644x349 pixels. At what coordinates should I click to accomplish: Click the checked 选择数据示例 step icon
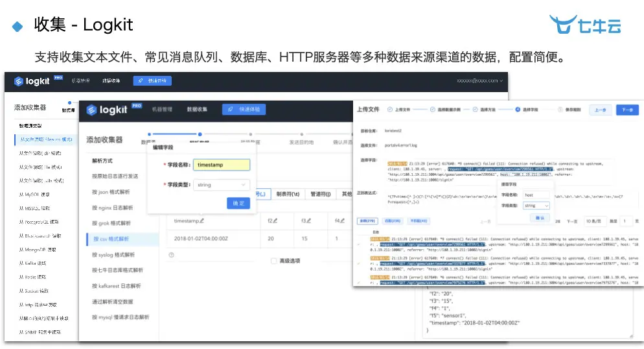click(433, 110)
